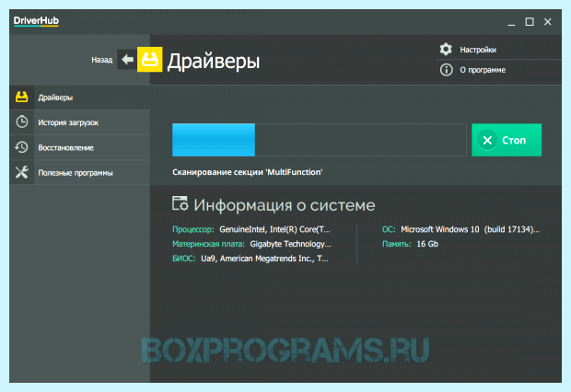Click the ОС label

tap(389, 230)
